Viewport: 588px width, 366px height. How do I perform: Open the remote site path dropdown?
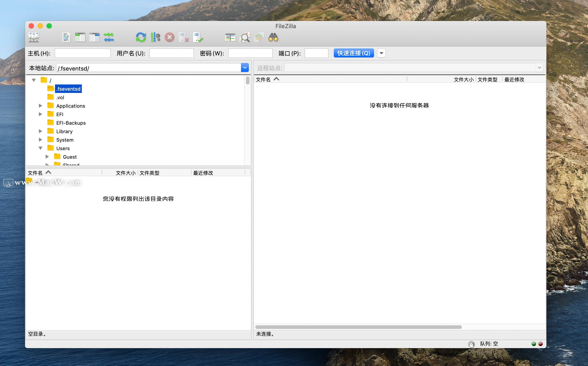[x=539, y=67]
